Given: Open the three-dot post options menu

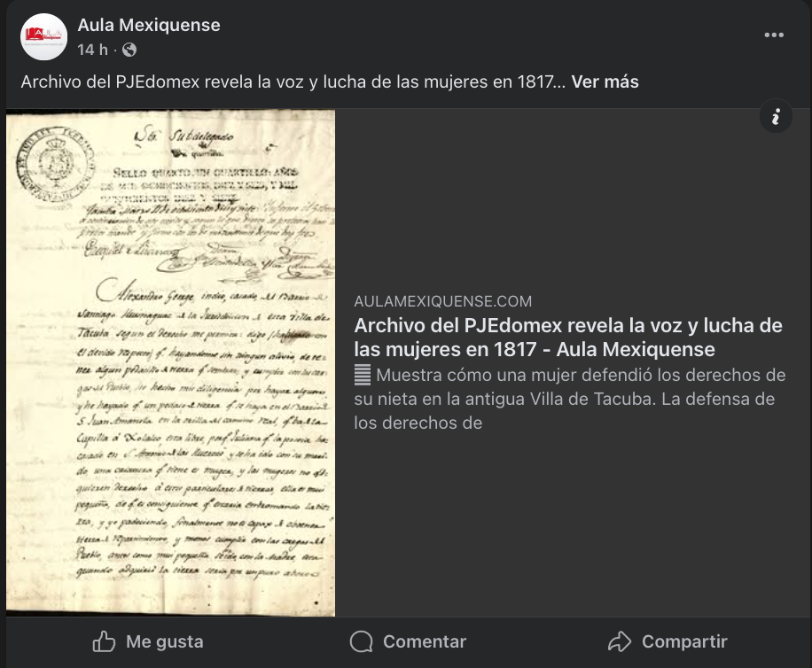Looking at the screenshot, I should pyautogui.click(x=774, y=35).
